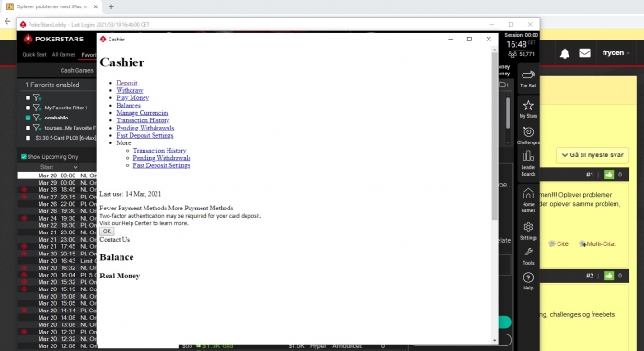Open Help question mark icon
The image size is (644, 351).
coord(528,281)
